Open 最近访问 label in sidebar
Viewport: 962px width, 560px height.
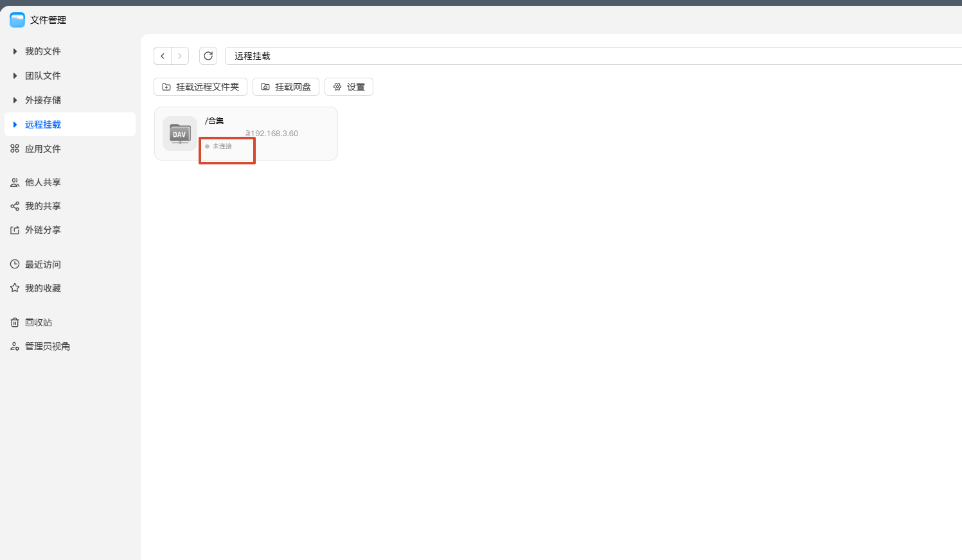43,265
